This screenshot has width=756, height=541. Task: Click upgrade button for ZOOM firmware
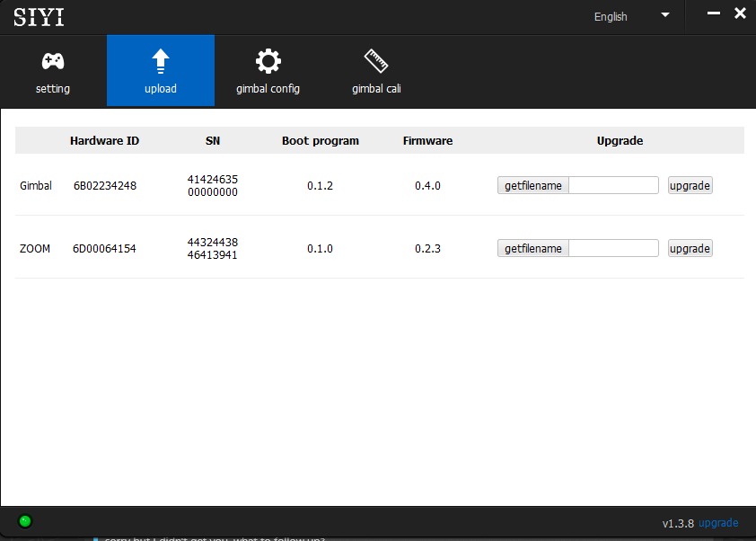pyautogui.click(x=690, y=248)
